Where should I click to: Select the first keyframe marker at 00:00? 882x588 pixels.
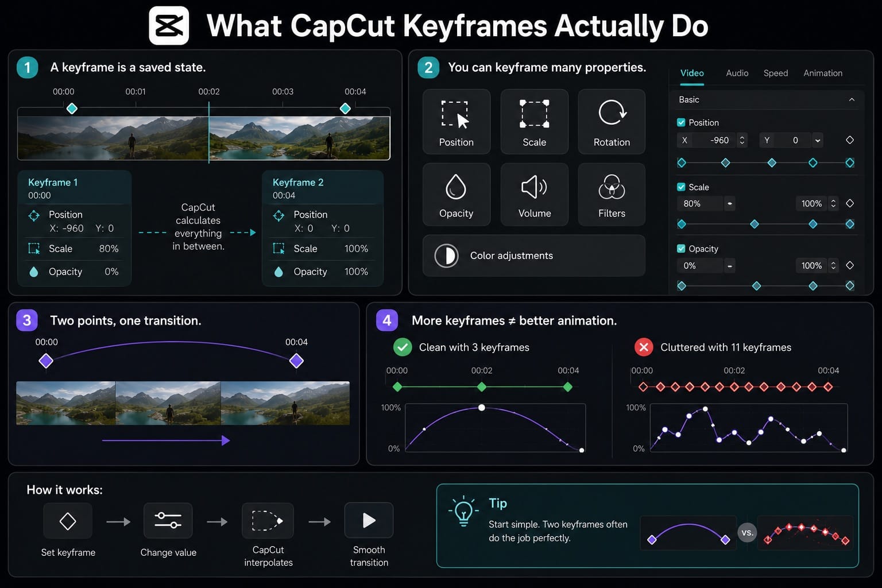[x=72, y=109]
